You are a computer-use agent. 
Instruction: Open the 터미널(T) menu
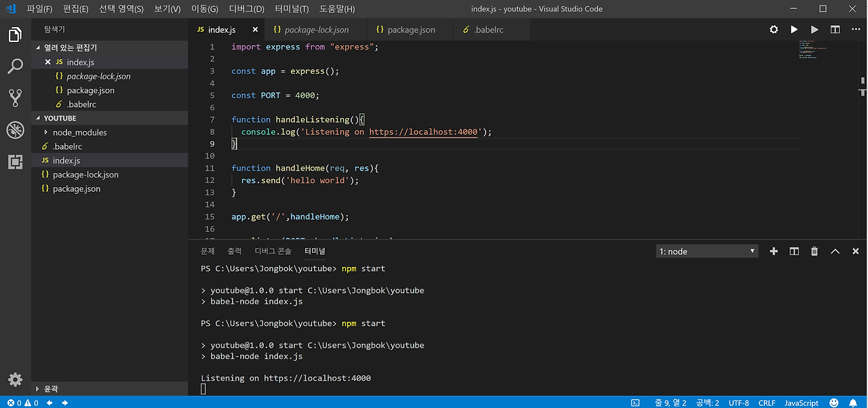pyautogui.click(x=292, y=9)
